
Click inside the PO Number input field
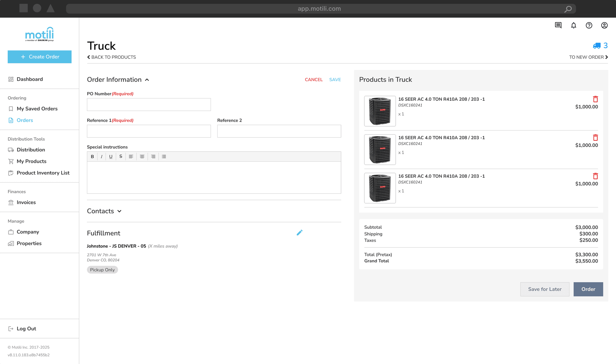(x=149, y=105)
